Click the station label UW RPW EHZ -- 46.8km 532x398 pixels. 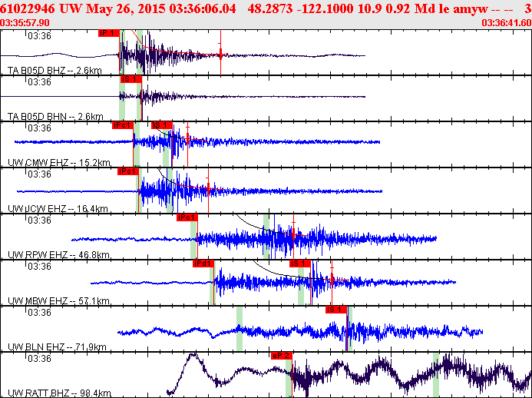point(58,255)
